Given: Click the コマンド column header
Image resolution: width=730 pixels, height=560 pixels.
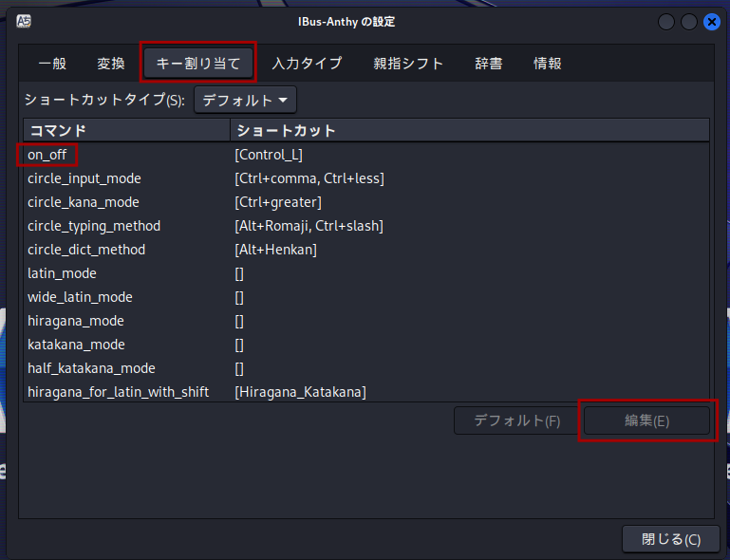Looking at the screenshot, I should [x=126, y=130].
